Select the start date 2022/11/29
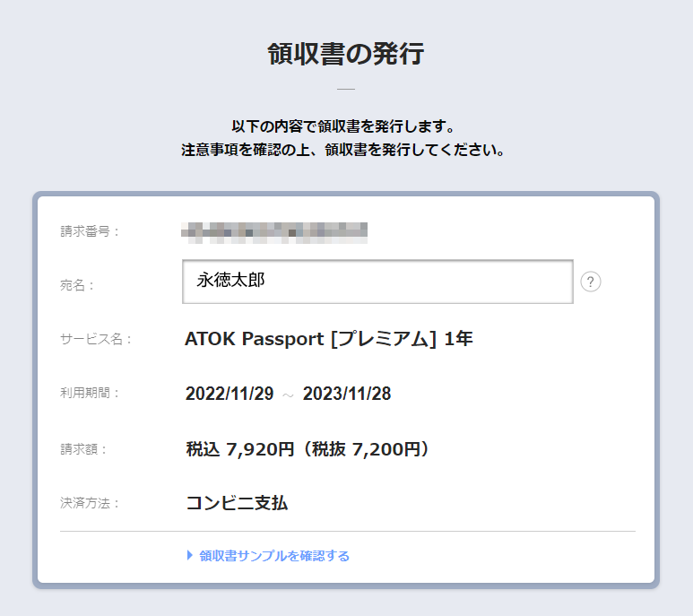Screen dimensions: 693x616 pos(230,394)
